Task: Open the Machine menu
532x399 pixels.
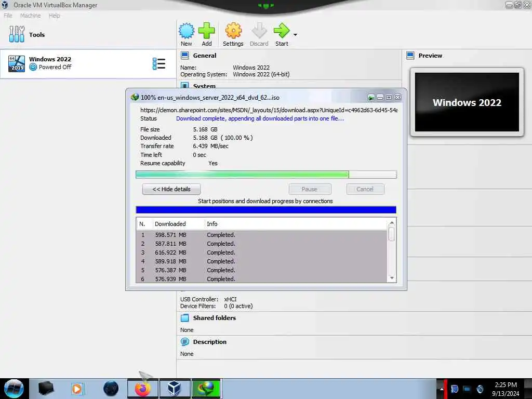Action: tap(31, 16)
